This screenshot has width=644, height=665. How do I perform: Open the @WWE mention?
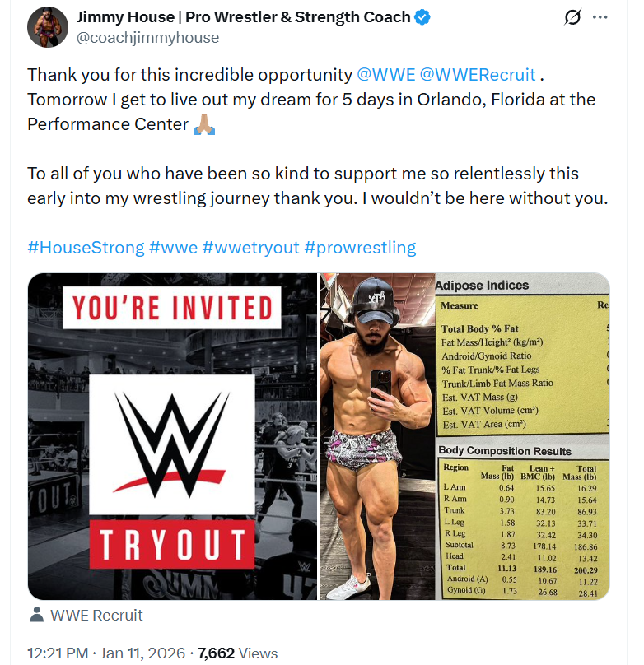(x=385, y=75)
